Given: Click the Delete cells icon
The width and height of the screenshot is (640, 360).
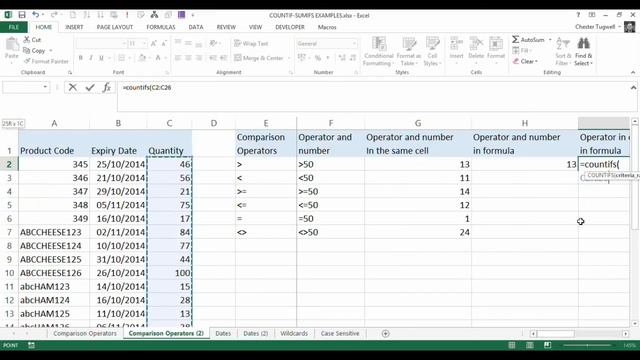Looking at the screenshot, I should pos(476,43).
